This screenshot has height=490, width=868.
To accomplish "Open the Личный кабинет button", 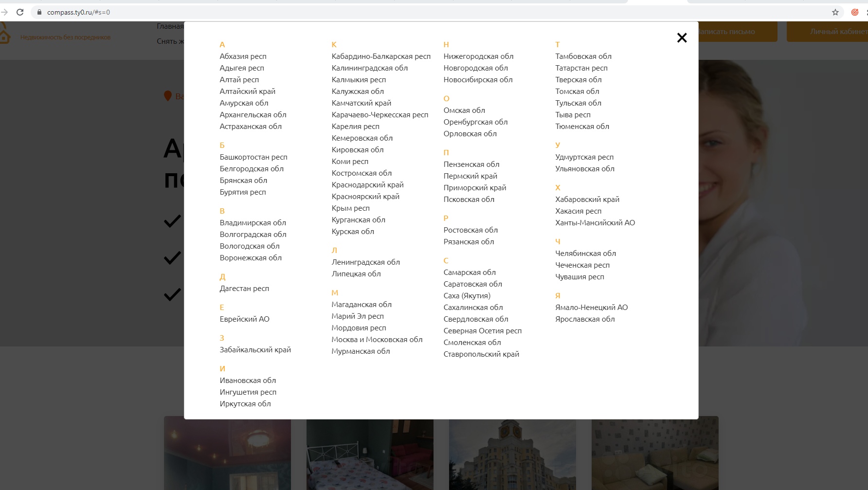I will pyautogui.click(x=827, y=32).
